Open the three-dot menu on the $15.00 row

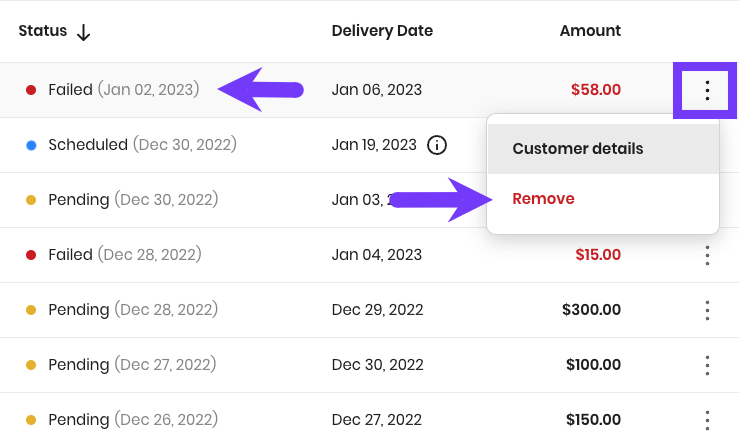pos(707,255)
